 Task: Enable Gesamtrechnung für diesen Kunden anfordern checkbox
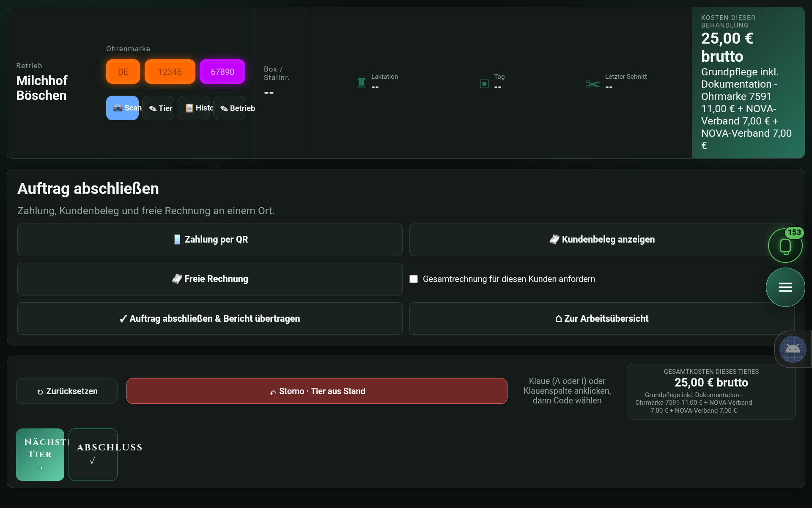[x=414, y=279]
